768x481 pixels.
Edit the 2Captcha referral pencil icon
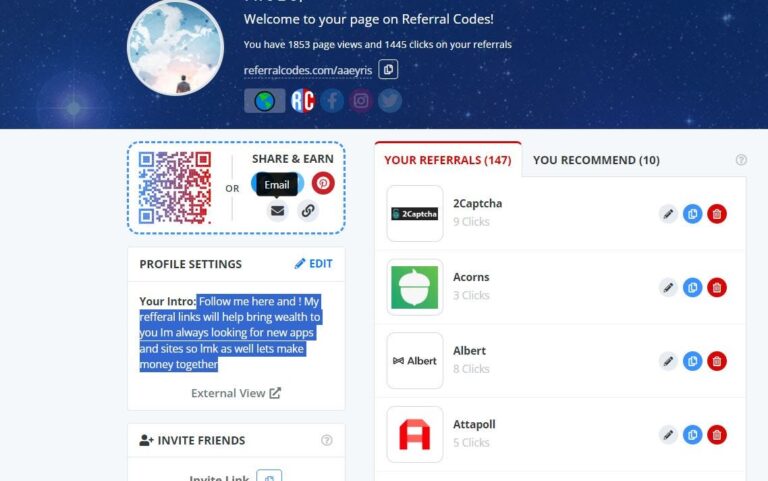[668, 214]
